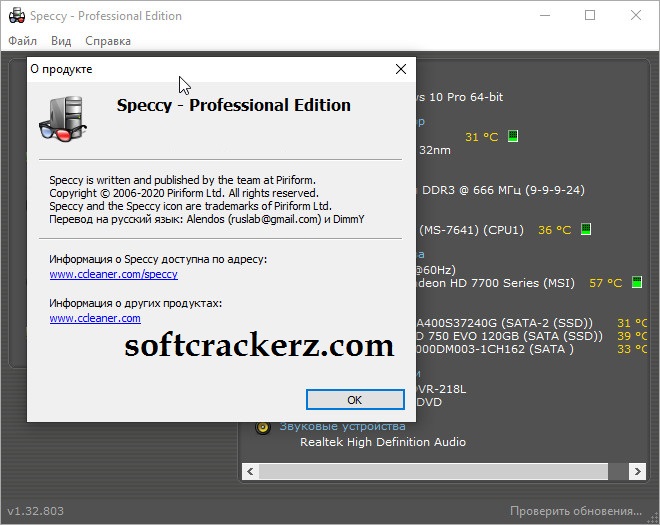This screenshot has height=525, width=660.
Task: Click the 31 °C CPU temperature indicator icon
Action: pyautogui.click(x=513, y=136)
